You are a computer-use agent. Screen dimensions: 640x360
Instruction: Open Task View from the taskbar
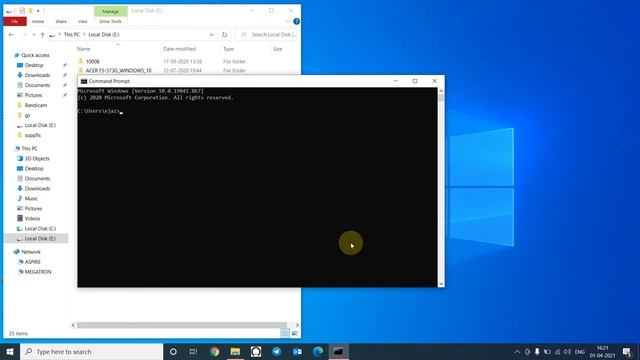tap(193, 351)
